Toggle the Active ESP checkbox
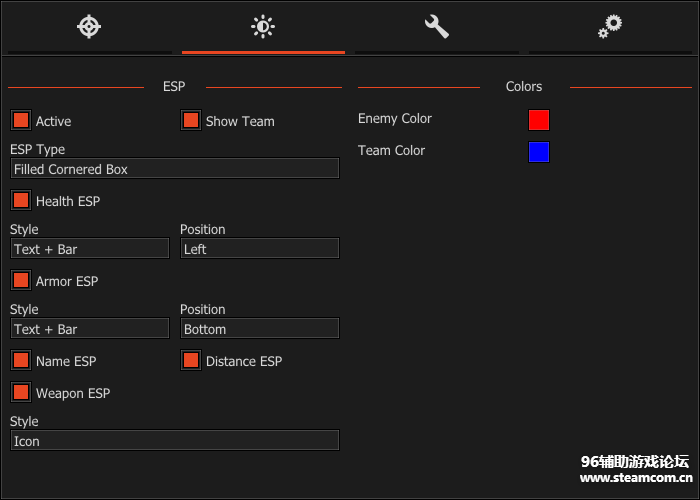The image size is (700, 500). pyautogui.click(x=21, y=121)
